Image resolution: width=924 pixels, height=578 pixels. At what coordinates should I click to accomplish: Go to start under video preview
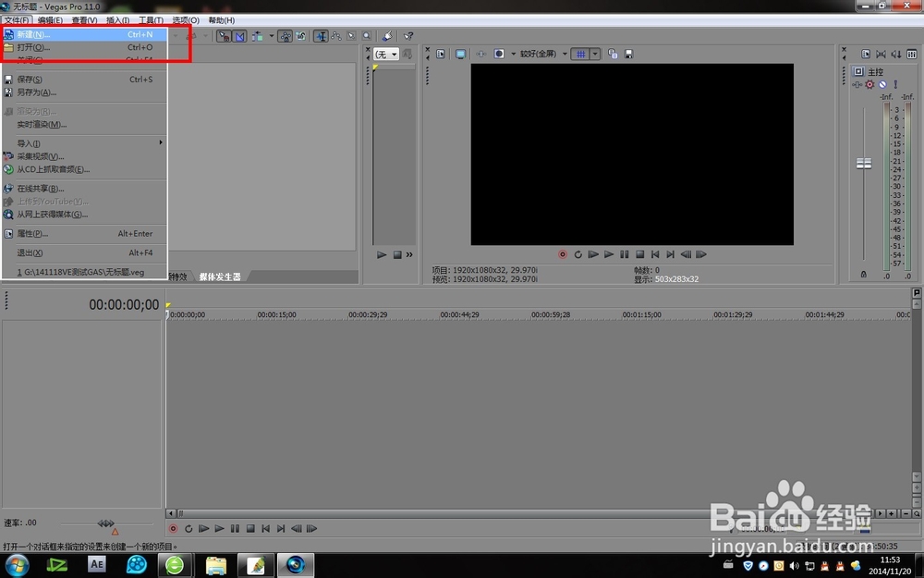[655, 255]
